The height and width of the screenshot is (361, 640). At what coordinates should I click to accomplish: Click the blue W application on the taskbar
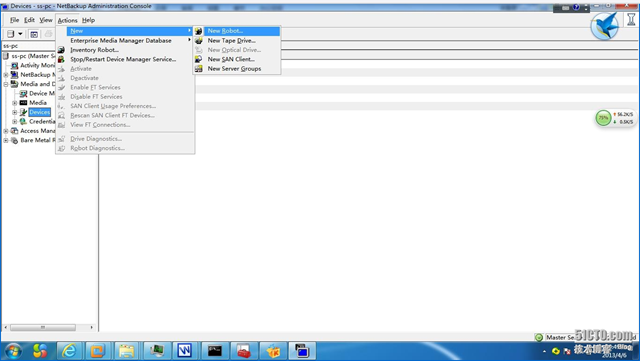(x=184, y=351)
